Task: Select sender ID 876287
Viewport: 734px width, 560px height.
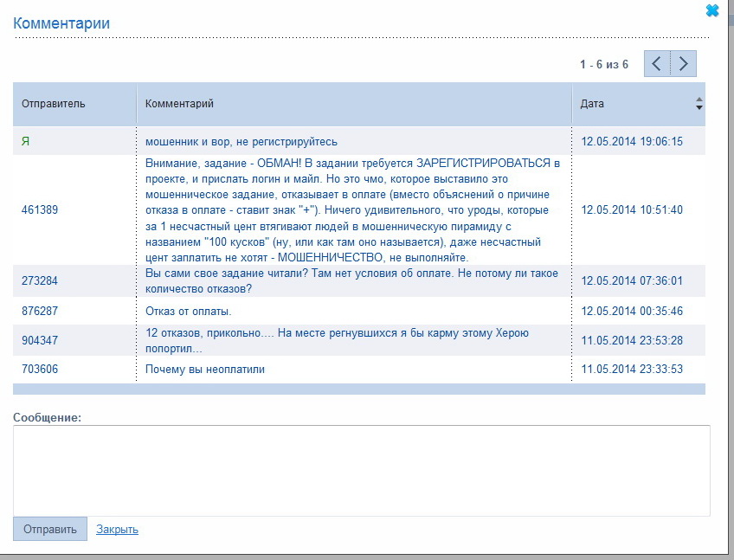Action: pyautogui.click(x=40, y=311)
